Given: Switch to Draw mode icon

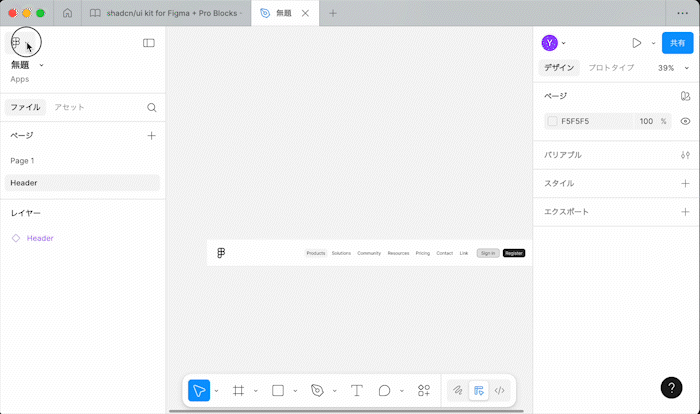Looking at the screenshot, I should [458, 391].
